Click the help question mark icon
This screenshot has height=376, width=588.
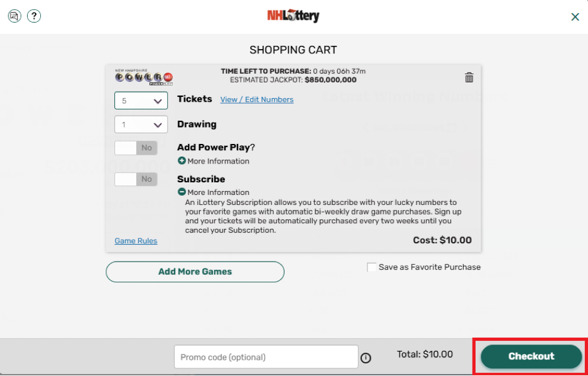[x=34, y=16]
